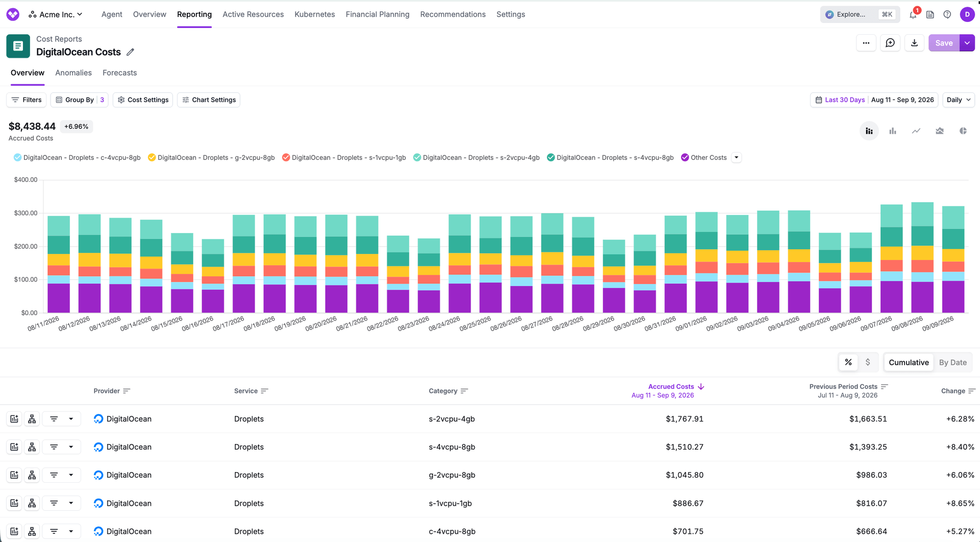The width and height of the screenshot is (980, 542).
Task: Sort by Category column icon
Action: pyautogui.click(x=464, y=391)
